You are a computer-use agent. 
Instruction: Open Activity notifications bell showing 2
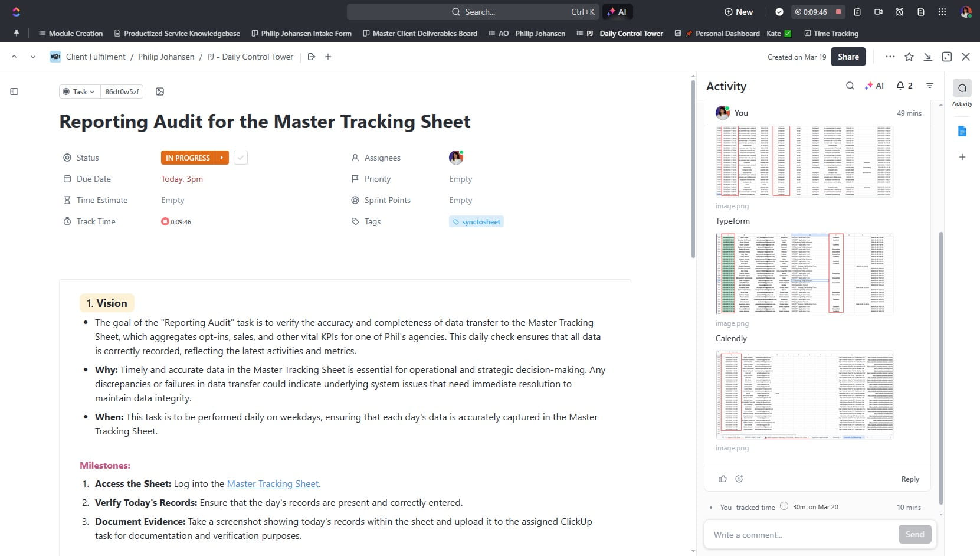tap(904, 86)
